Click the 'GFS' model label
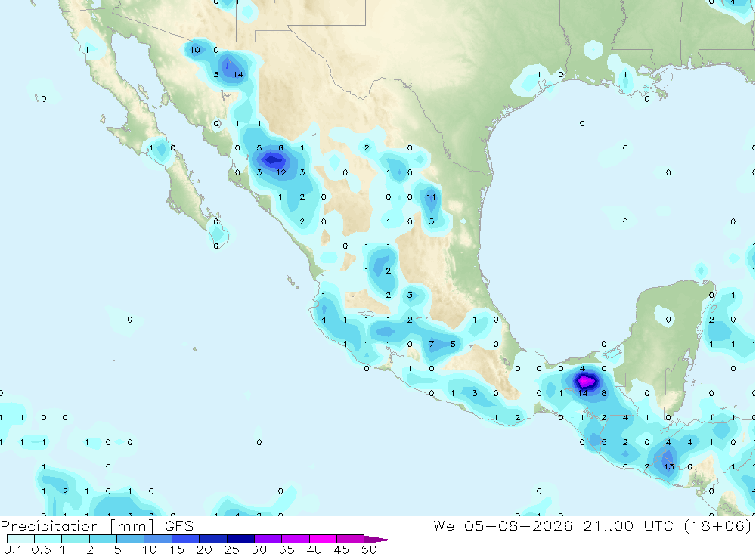 179,525
